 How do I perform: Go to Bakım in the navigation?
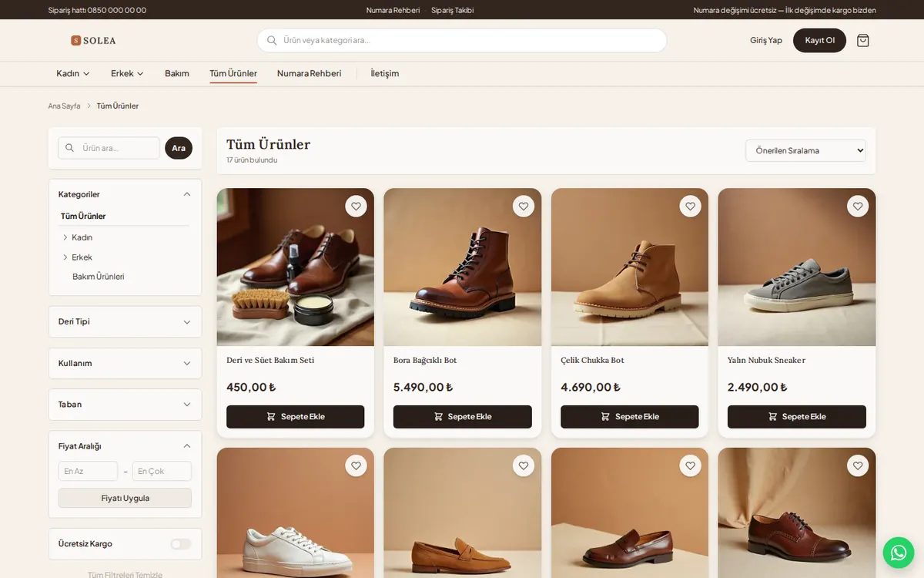pyautogui.click(x=176, y=73)
